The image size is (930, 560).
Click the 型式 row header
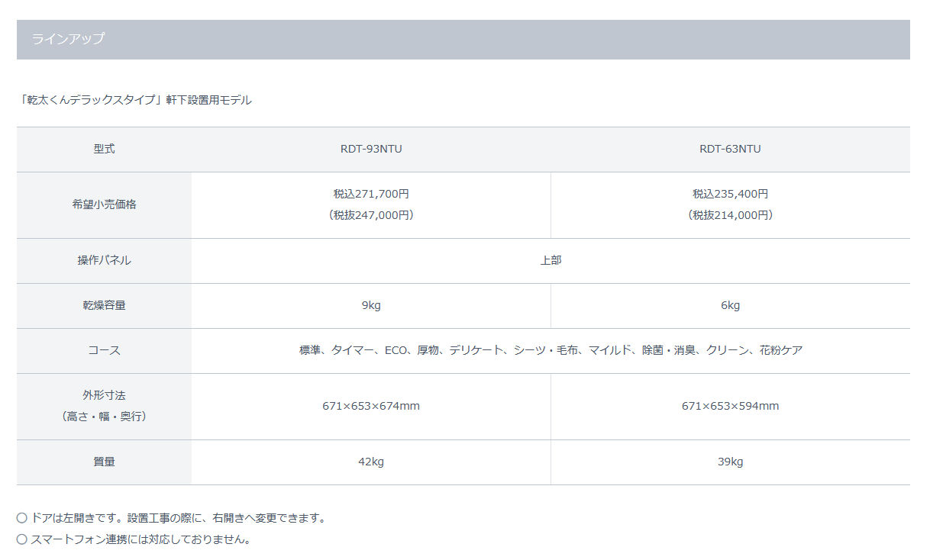[104, 149]
